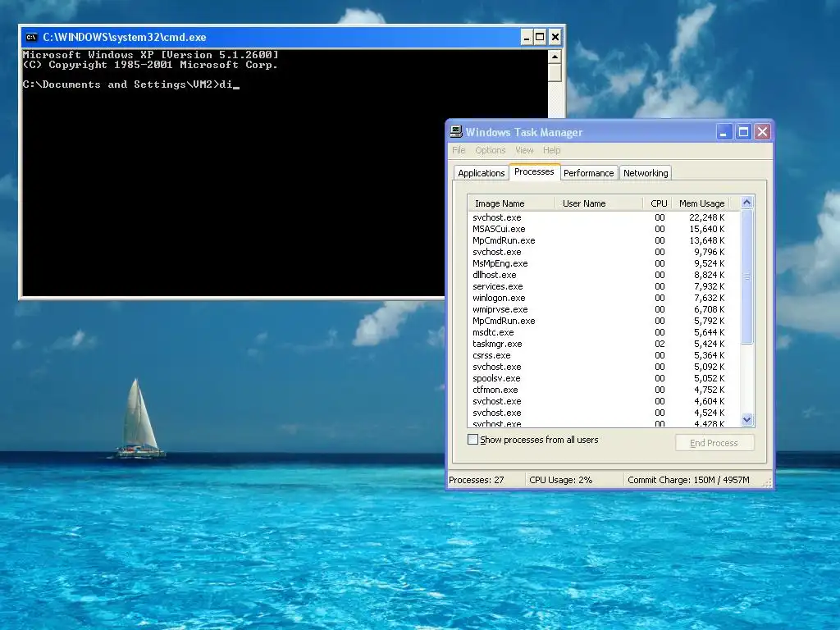Open the Help menu in Task Manager
Image resolution: width=840 pixels, height=630 pixels.
[x=551, y=151]
